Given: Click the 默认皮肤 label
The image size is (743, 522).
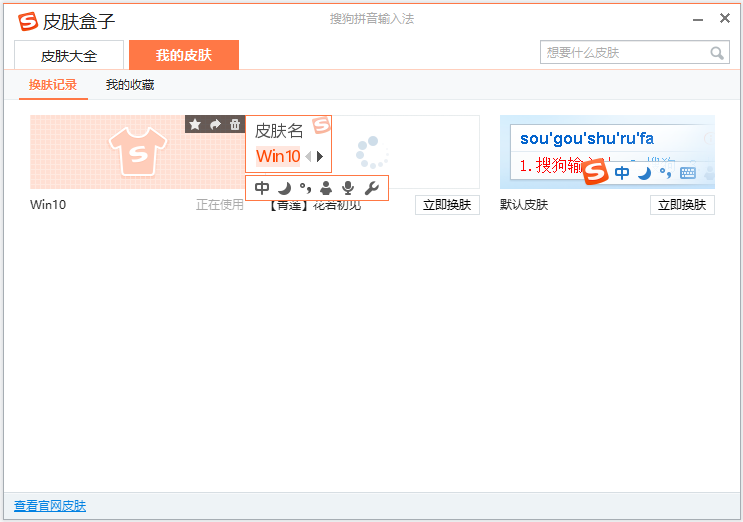Looking at the screenshot, I should [524, 205].
